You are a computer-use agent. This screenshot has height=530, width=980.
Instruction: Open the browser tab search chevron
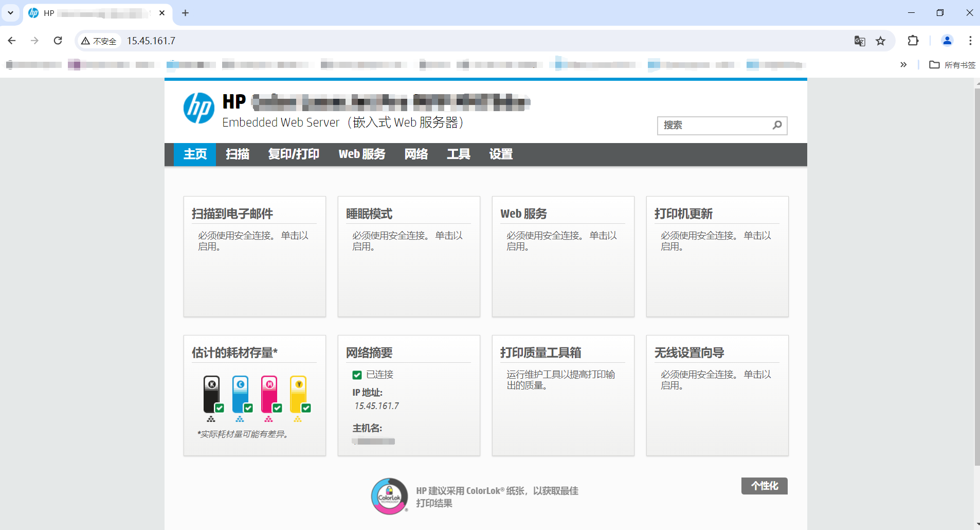click(10, 13)
